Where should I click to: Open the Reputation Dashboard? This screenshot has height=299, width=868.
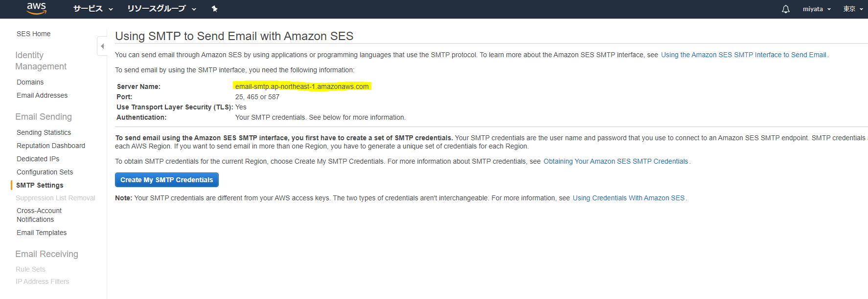(x=51, y=146)
